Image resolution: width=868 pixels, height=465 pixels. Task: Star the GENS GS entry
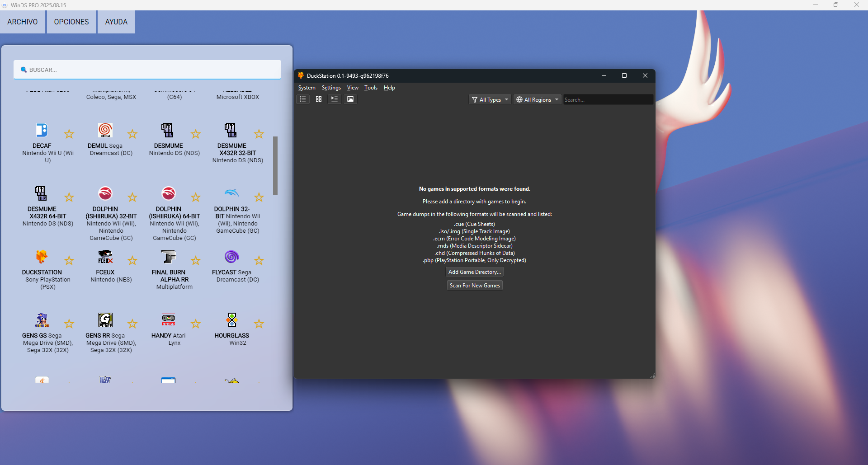coord(69,324)
